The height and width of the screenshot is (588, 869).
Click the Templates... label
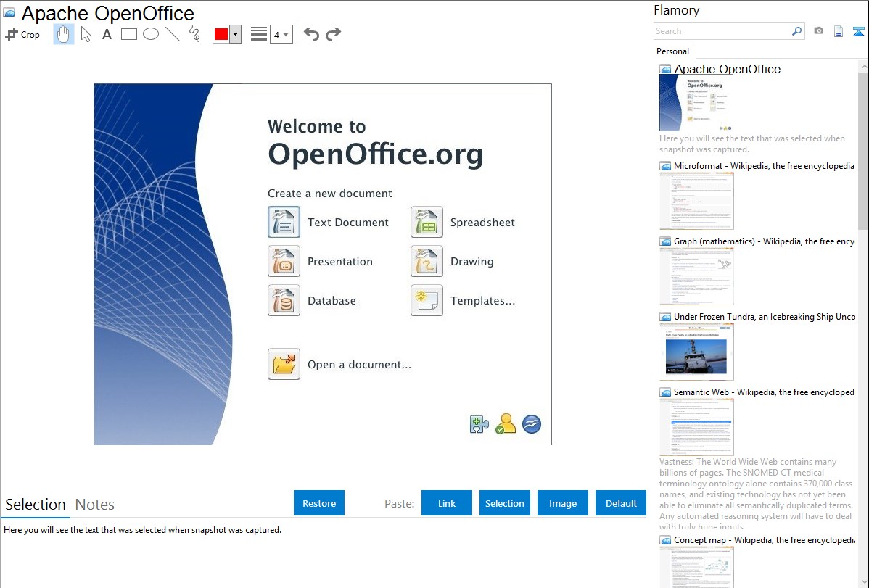[x=482, y=301]
